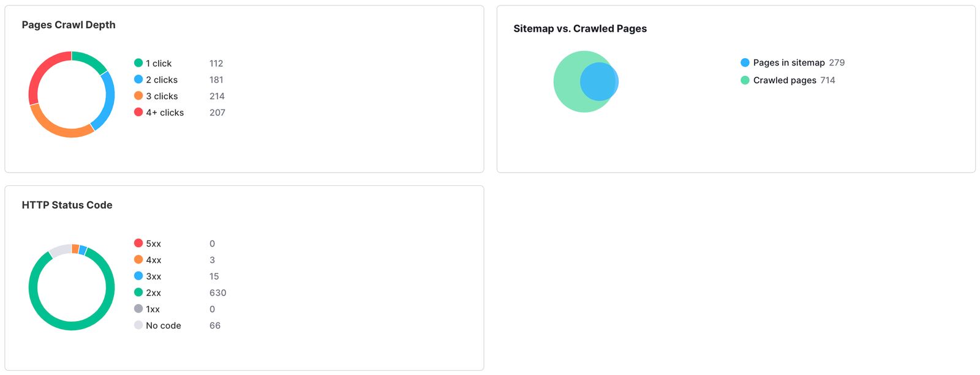Image resolution: width=980 pixels, height=375 pixels.
Task: Click the HTTP Status Code widget title
Action: [67, 205]
